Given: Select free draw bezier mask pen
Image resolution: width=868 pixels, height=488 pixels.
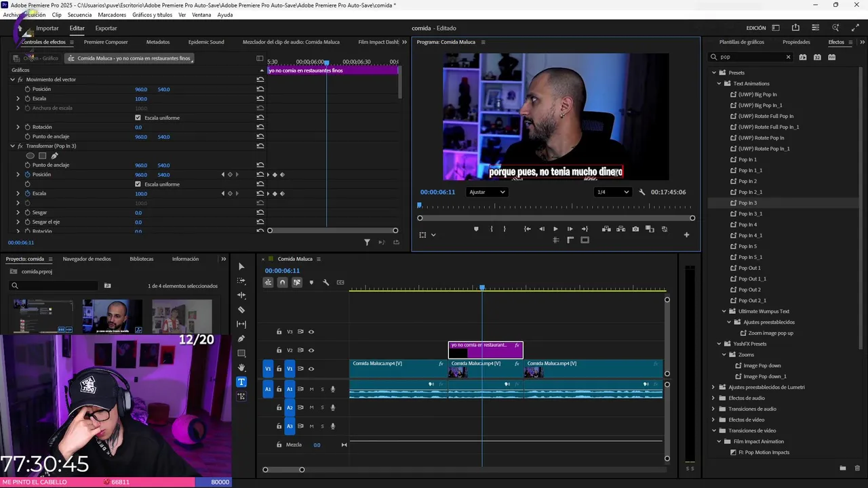Looking at the screenshot, I should (54, 156).
